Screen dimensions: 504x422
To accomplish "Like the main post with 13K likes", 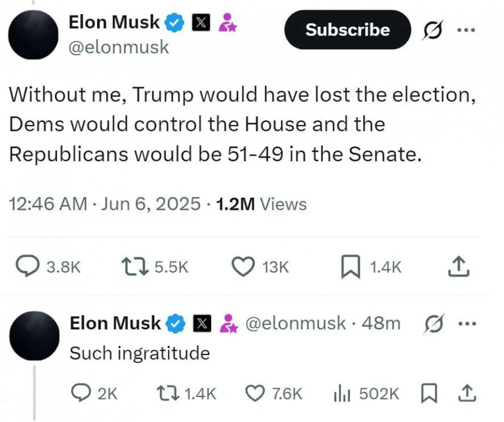I will [x=241, y=267].
